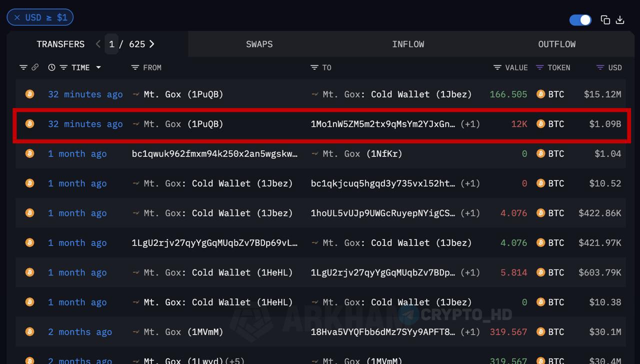Go to next transfers page
This screenshot has width=640, height=364.
tap(152, 44)
